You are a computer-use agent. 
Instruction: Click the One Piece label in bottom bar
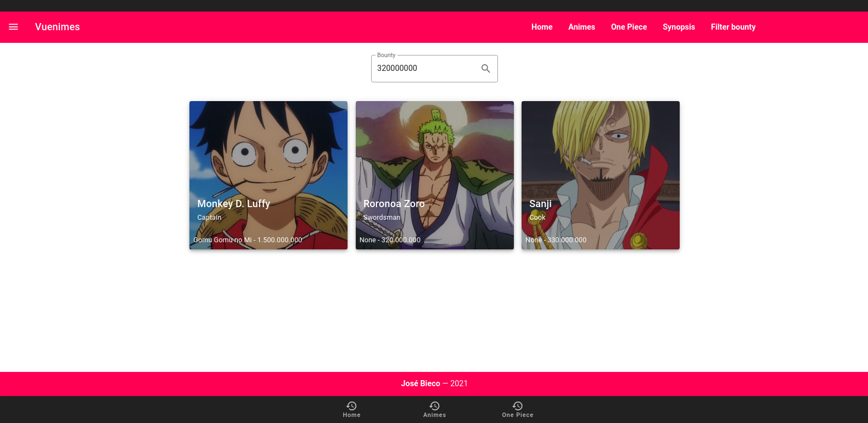coord(517,415)
